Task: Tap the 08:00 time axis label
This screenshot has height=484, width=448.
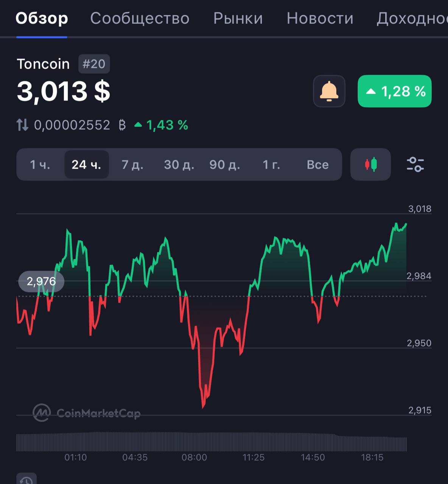Action: click(194, 458)
